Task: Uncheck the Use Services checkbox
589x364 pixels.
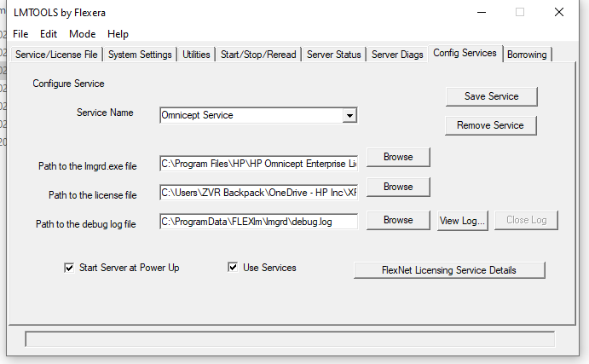Action: pos(233,268)
